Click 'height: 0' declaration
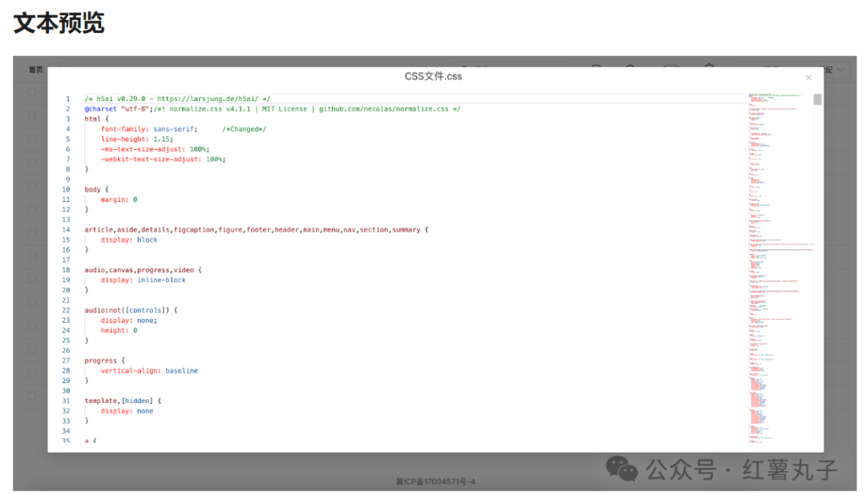The height and width of the screenshot is (504, 866). pyautogui.click(x=119, y=330)
